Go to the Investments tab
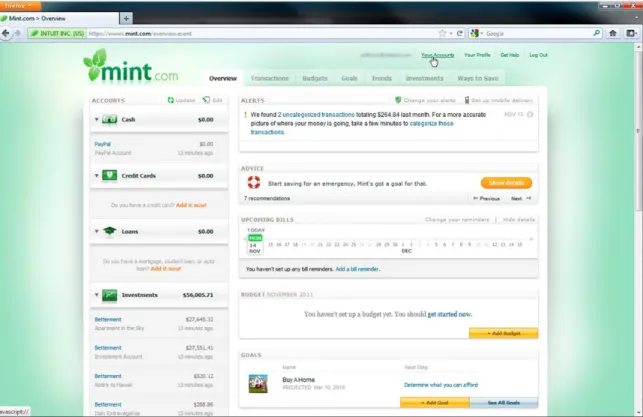This screenshot has height=417, width=643. coord(424,78)
